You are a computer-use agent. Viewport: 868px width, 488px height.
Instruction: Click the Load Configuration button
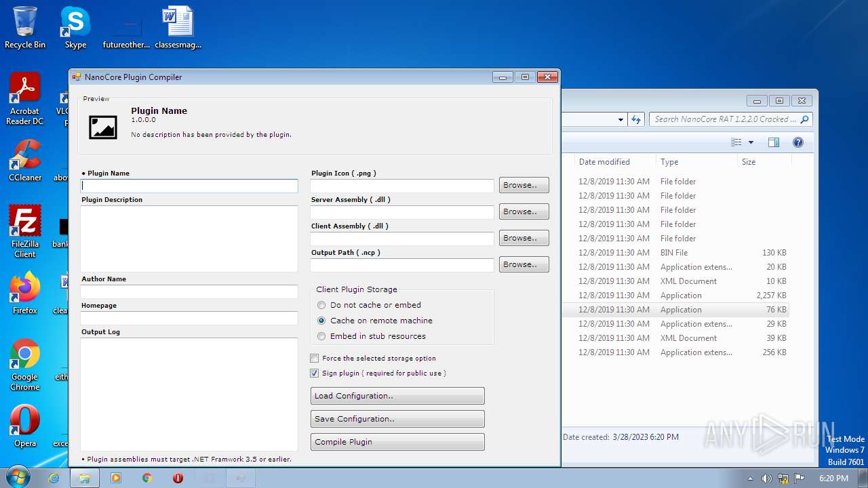point(397,396)
